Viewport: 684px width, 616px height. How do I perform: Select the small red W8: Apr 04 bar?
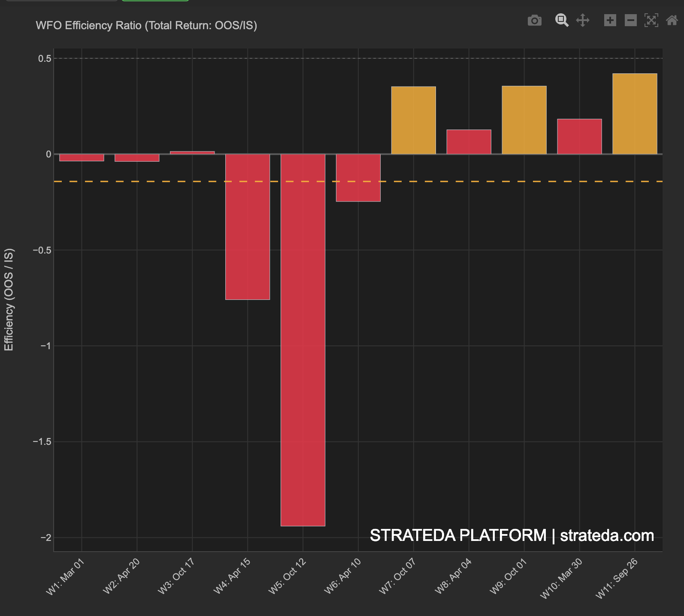[x=469, y=142]
